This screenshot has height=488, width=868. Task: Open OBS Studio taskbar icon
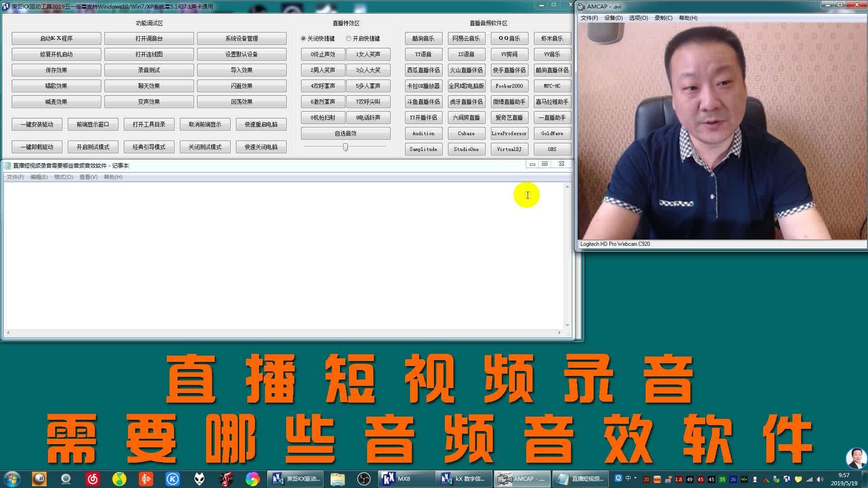tap(363, 479)
